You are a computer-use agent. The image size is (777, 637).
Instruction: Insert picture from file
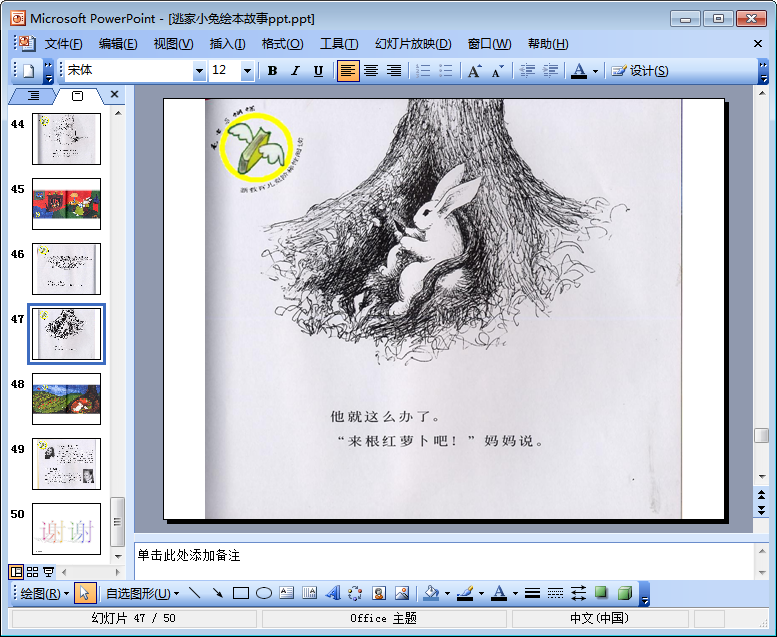tap(402, 593)
